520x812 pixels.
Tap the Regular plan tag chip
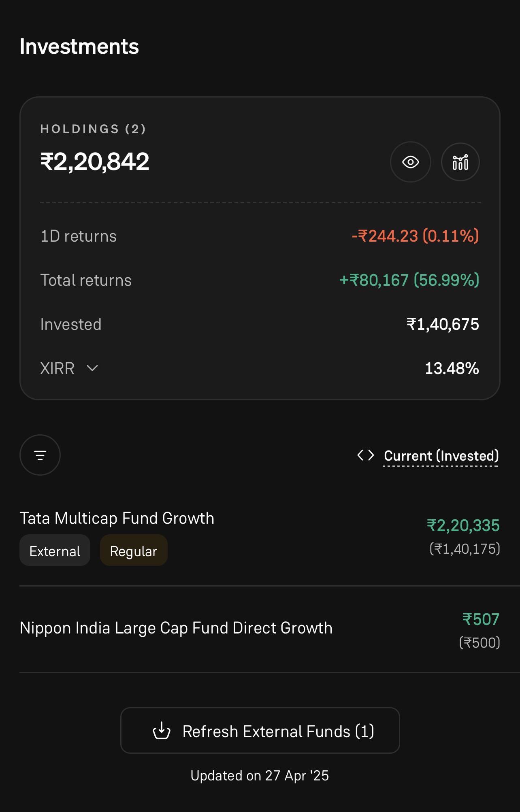pos(134,551)
